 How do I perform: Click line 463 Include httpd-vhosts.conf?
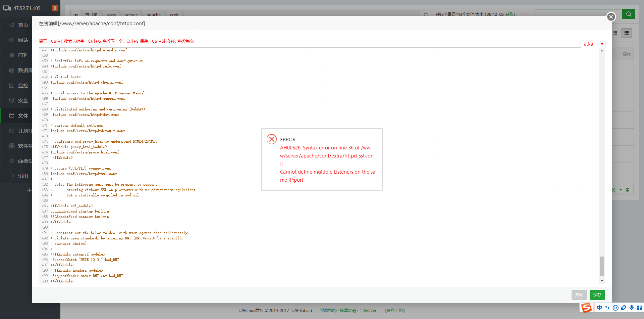87,82
